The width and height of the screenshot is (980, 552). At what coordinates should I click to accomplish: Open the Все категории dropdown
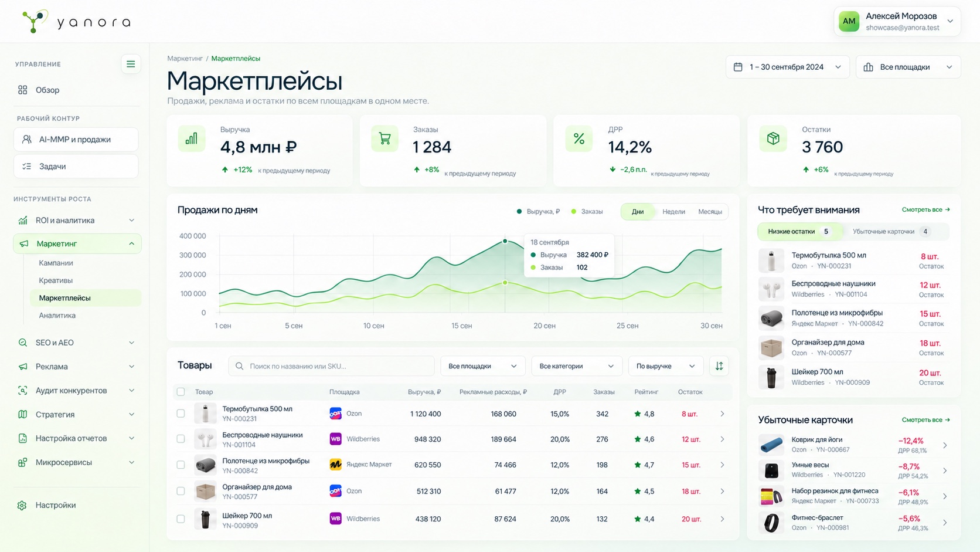576,366
